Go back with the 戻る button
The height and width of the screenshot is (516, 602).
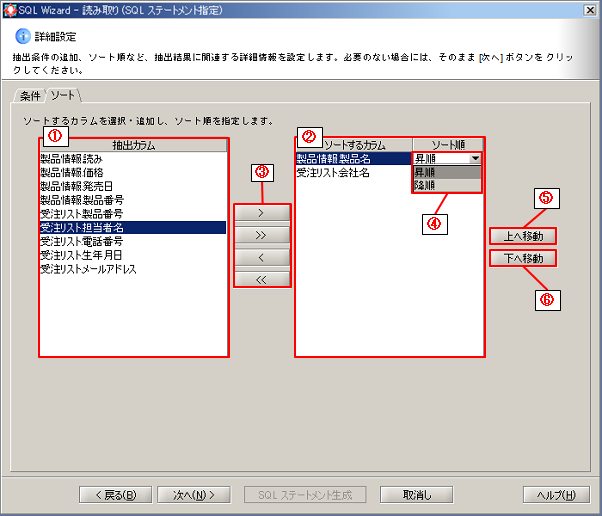pos(115,495)
